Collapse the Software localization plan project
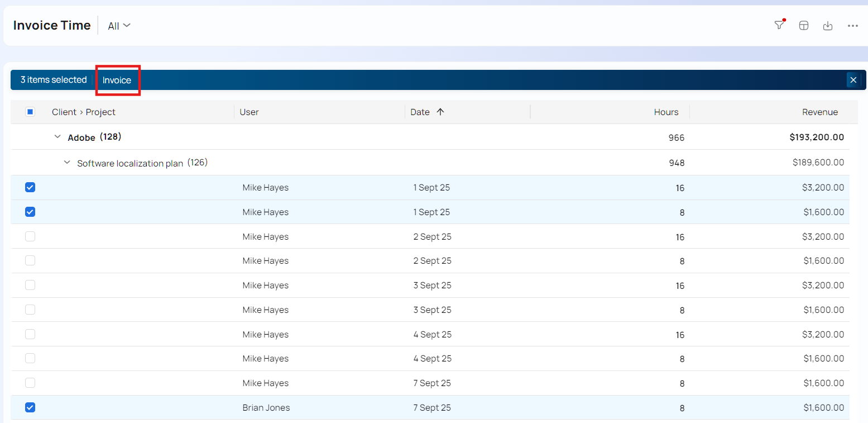Screen dimensions: 868x423 [x=67, y=163]
